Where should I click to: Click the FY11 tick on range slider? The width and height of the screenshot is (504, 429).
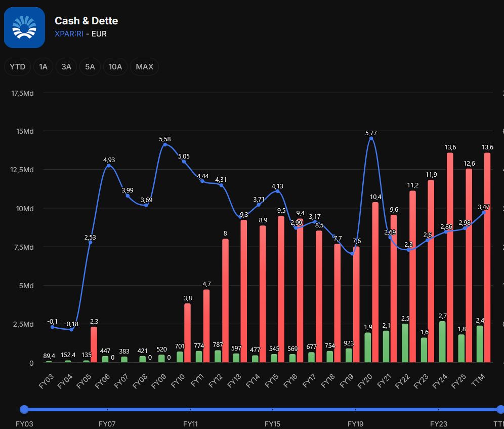[190, 409]
